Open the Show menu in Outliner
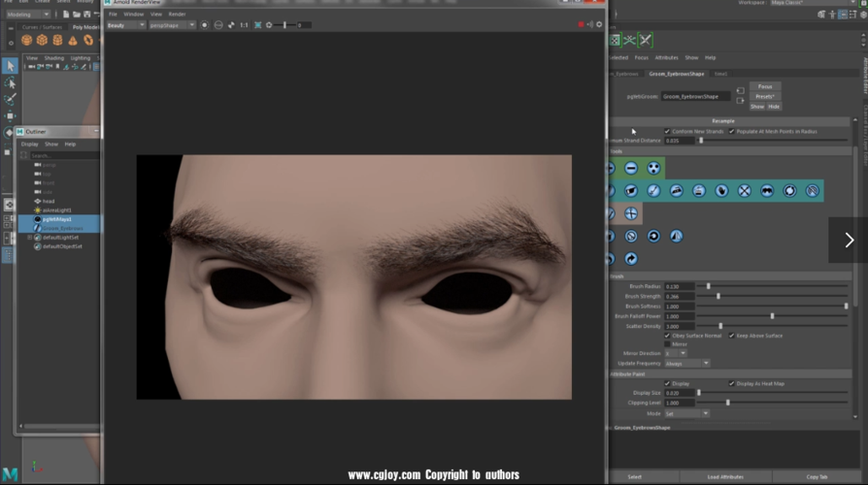The width and height of the screenshot is (868, 485). click(x=51, y=144)
